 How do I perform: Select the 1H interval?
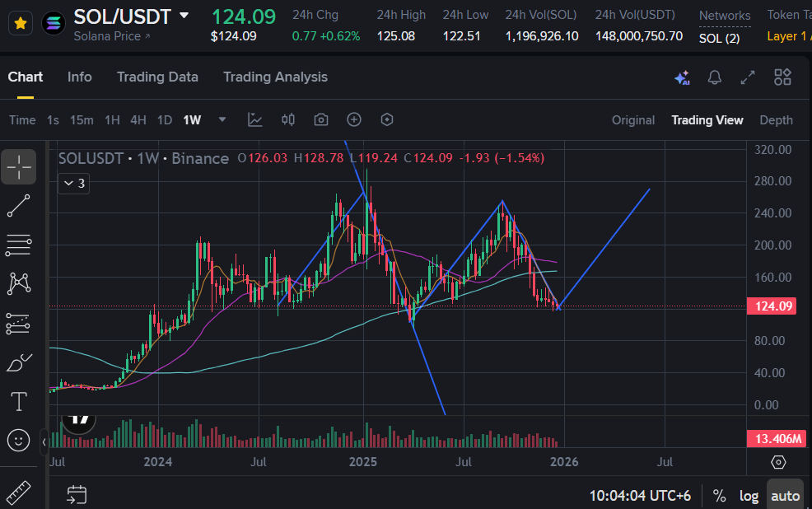point(112,120)
